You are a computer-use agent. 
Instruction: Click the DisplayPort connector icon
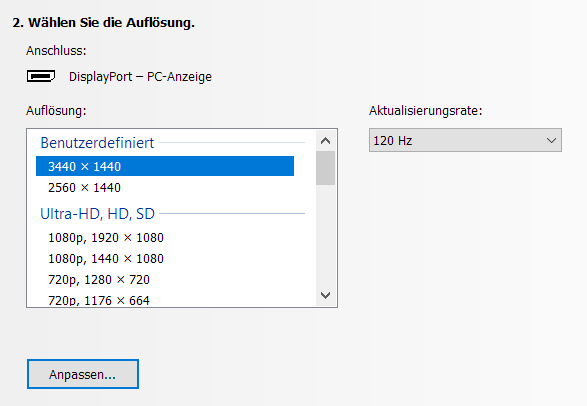pyautogui.click(x=41, y=76)
